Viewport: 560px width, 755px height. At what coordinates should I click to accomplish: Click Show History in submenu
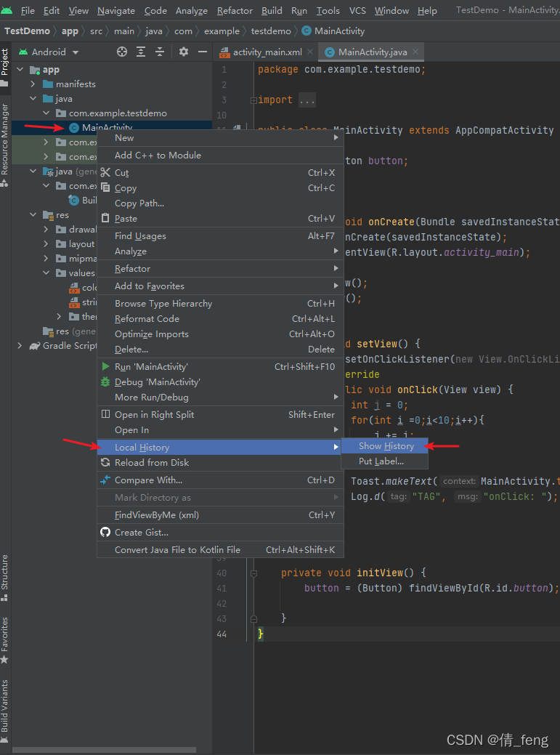tap(384, 446)
